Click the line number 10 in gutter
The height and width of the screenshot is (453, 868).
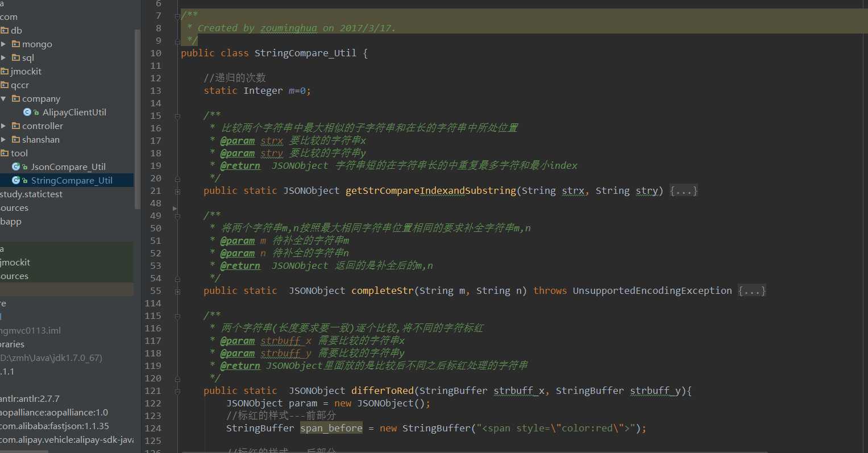[x=156, y=53]
